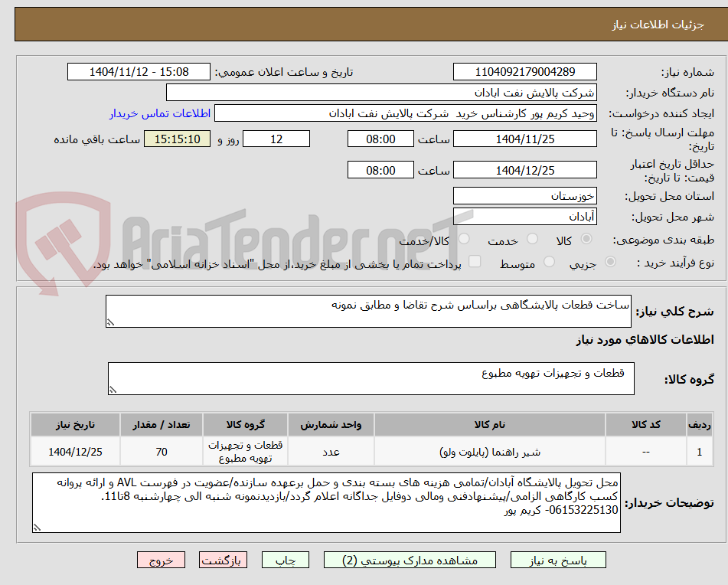This screenshot has height=585, width=728.
Task: Select the کالا/خدمت radio button
Action: [464, 239]
